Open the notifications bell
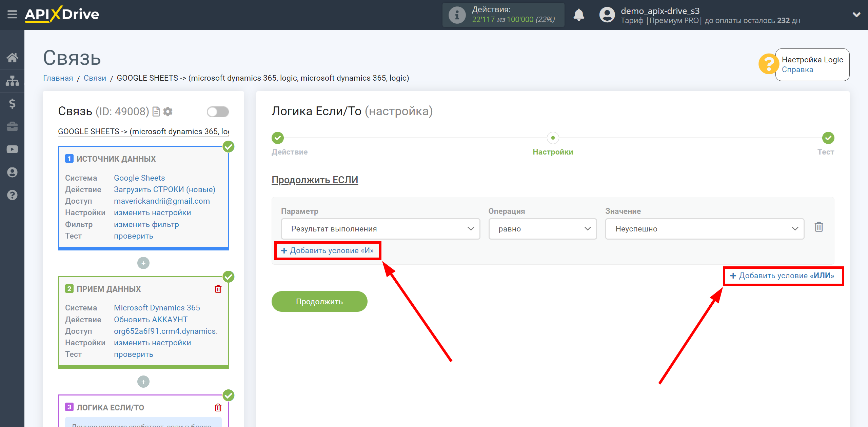This screenshot has width=868, height=427. click(x=579, y=15)
